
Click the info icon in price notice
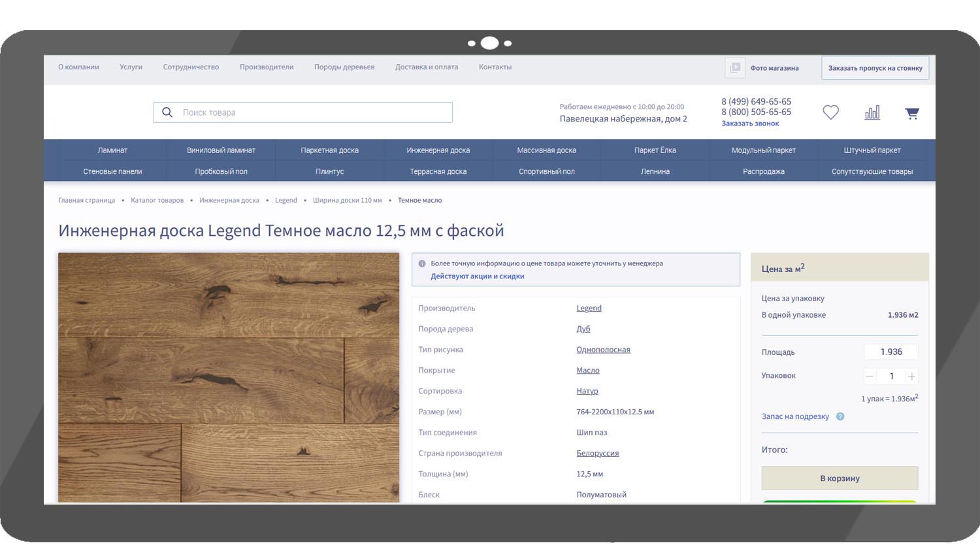pyautogui.click(x=422, y=263)
